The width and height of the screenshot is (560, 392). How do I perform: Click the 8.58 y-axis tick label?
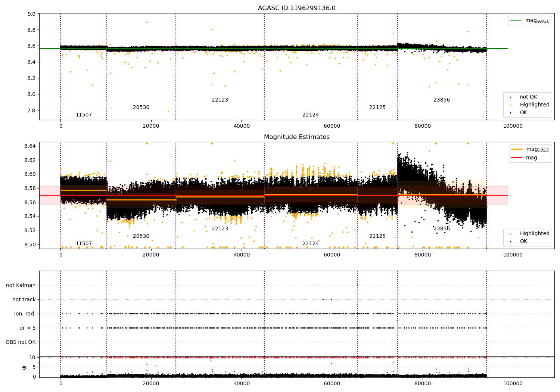(x=30, y=188)
